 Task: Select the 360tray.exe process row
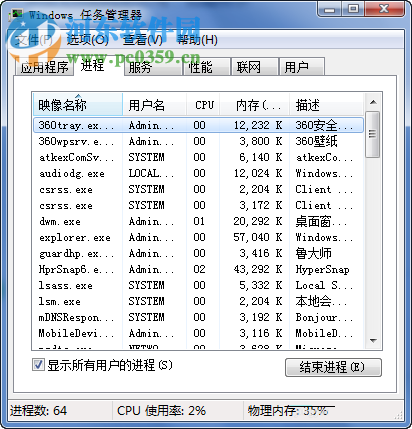point(198,125)
